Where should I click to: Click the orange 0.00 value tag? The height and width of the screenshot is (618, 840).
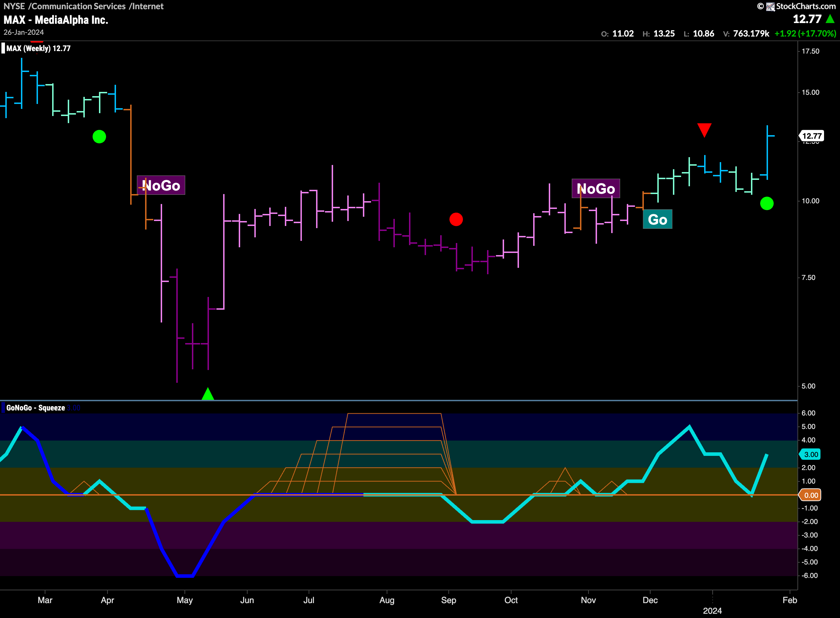point(810,495)
